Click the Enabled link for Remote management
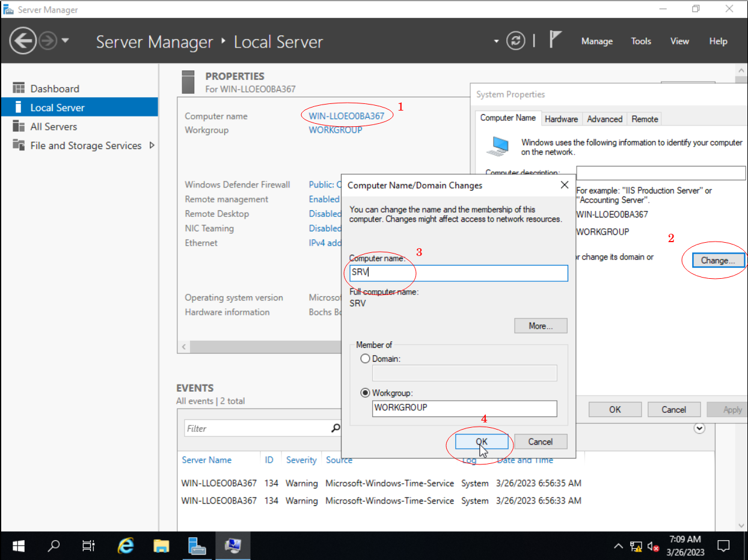 [x=325, y=199]
